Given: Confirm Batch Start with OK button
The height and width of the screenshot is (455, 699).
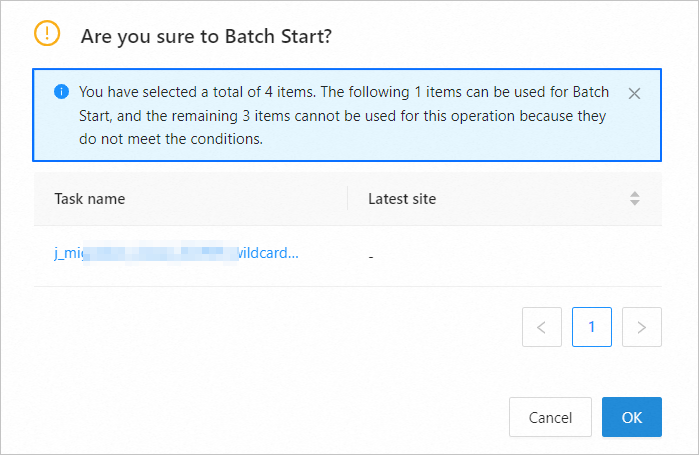Looking at the screenshot, I should [632, 417].
